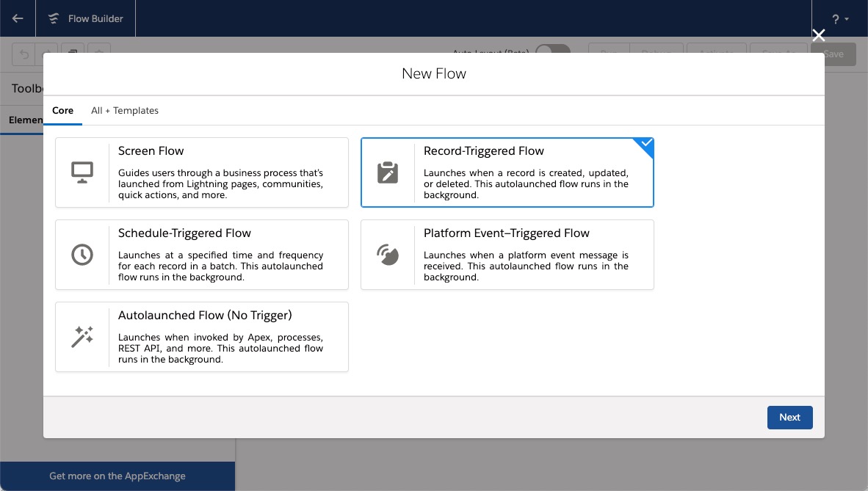Switch to All + Templates tab

(x=125, y=111)
